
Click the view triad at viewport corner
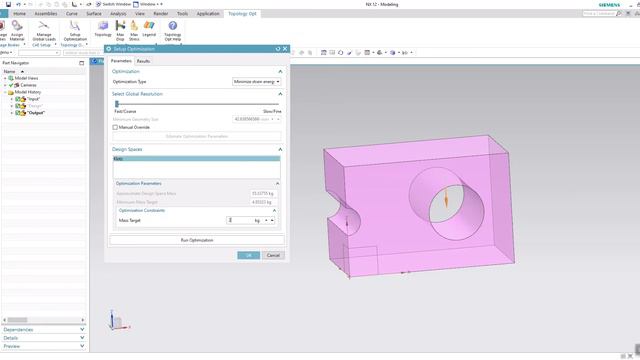(118, 320)
